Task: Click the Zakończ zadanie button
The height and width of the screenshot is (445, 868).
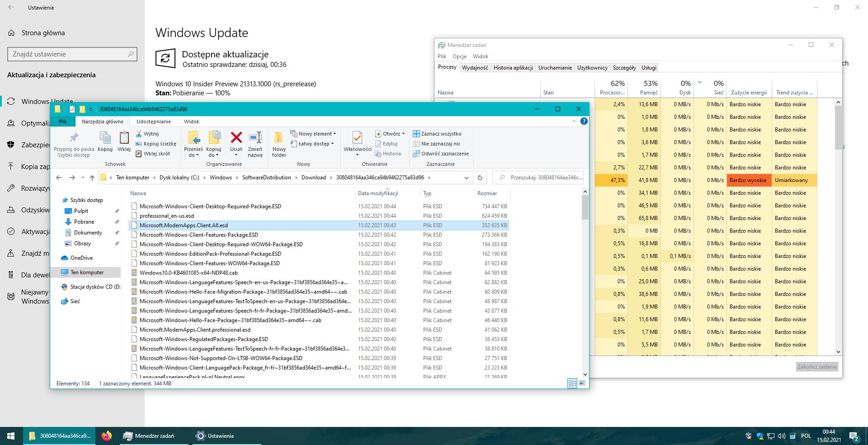Action: (x=816, y=367)
